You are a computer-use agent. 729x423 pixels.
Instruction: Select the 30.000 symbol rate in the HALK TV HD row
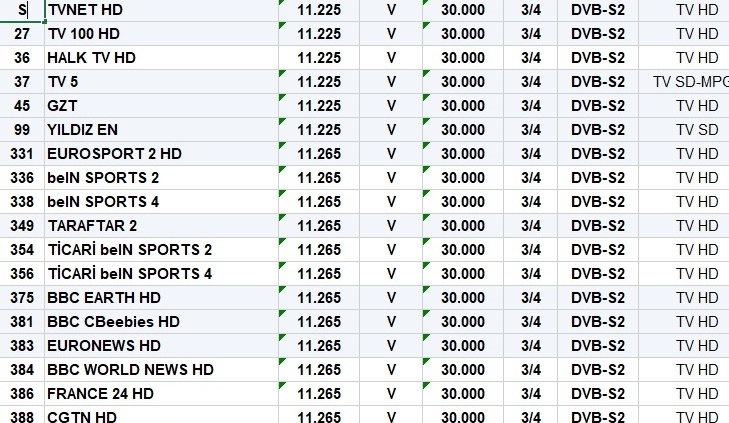[463, 58]
